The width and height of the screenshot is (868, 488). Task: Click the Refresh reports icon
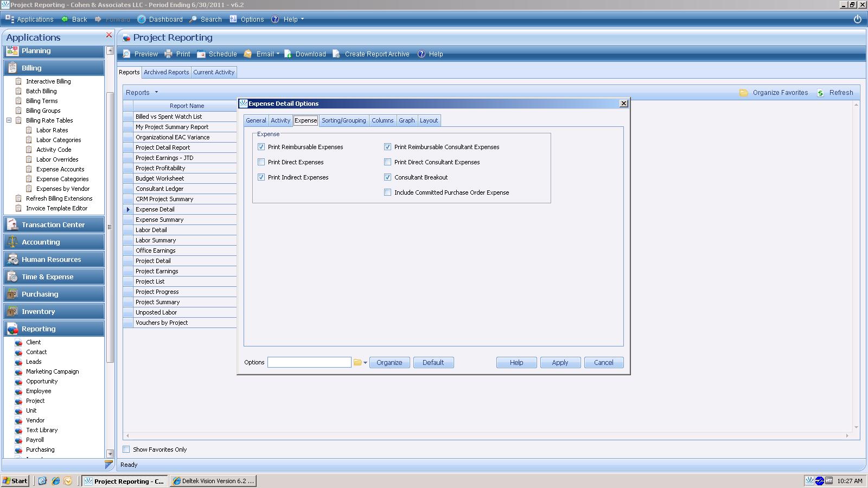[821, 93]
